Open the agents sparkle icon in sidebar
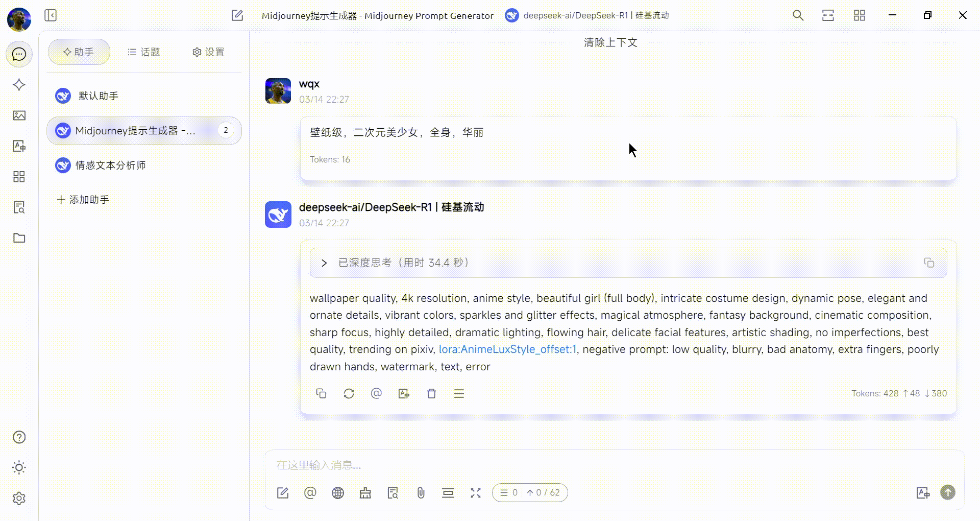The width and height of the screenshot is (980, 521). pyautogui.click(x=19, y=85)
